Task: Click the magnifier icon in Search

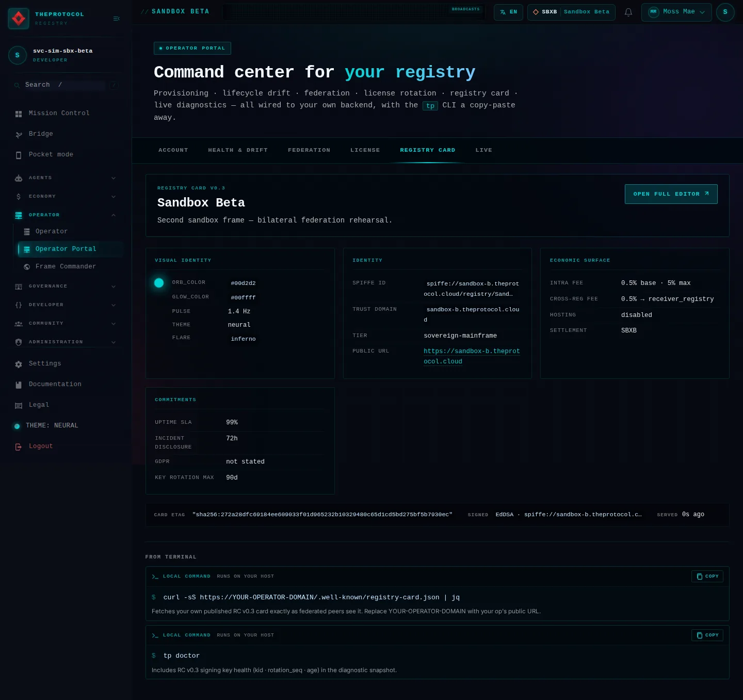Action: [17, 85]
